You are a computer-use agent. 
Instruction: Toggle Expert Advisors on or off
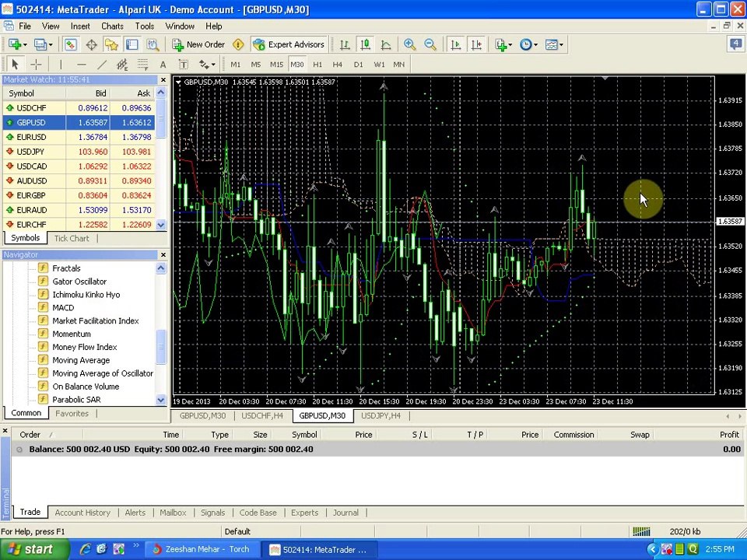tap(289, 45)
